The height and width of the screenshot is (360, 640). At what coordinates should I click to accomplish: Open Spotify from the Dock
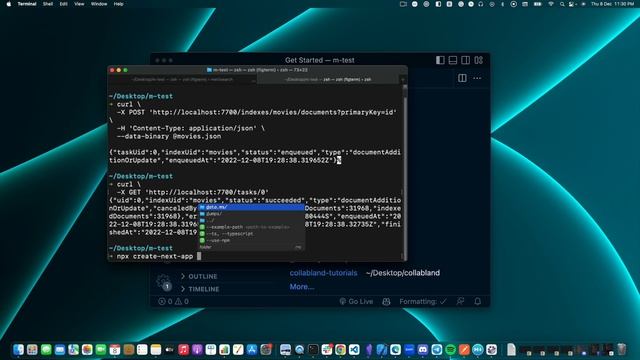tap(451, 349)
